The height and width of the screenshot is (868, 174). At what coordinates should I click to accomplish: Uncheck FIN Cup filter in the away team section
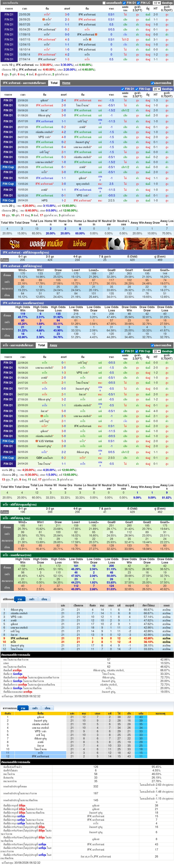click(137, 351)
